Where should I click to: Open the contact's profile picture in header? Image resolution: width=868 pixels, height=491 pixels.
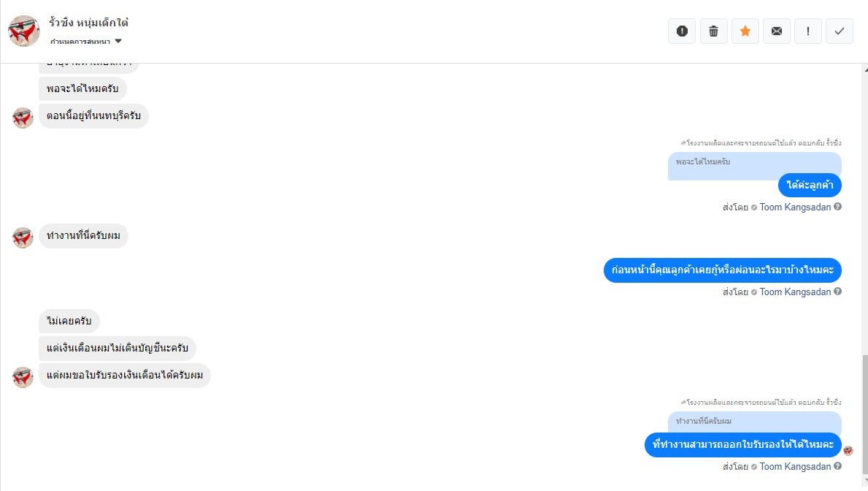24,31
